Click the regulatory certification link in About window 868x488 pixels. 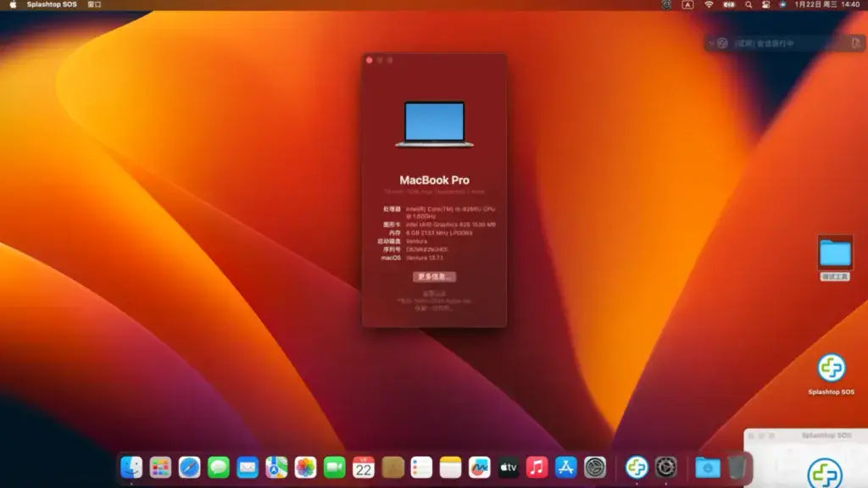coord(434,294)
